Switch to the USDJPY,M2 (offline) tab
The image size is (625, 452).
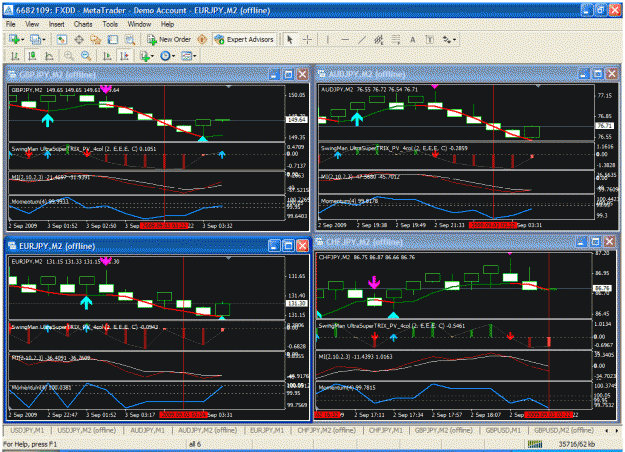[86, 430]
